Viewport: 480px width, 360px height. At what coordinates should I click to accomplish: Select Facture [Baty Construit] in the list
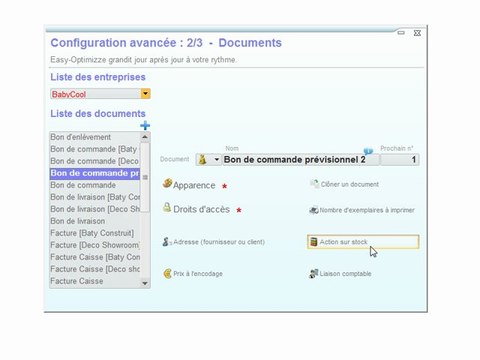(x=95, y=233)
